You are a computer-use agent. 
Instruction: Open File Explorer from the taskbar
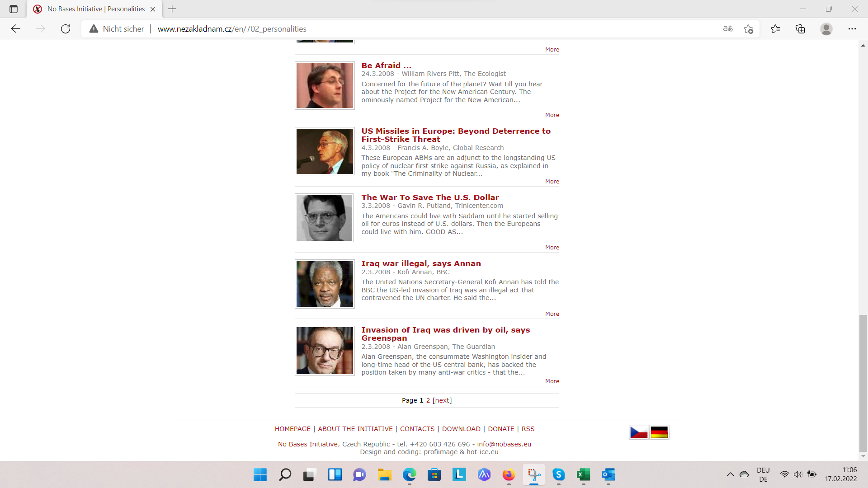pyautogui.click(x=384, y=474)
